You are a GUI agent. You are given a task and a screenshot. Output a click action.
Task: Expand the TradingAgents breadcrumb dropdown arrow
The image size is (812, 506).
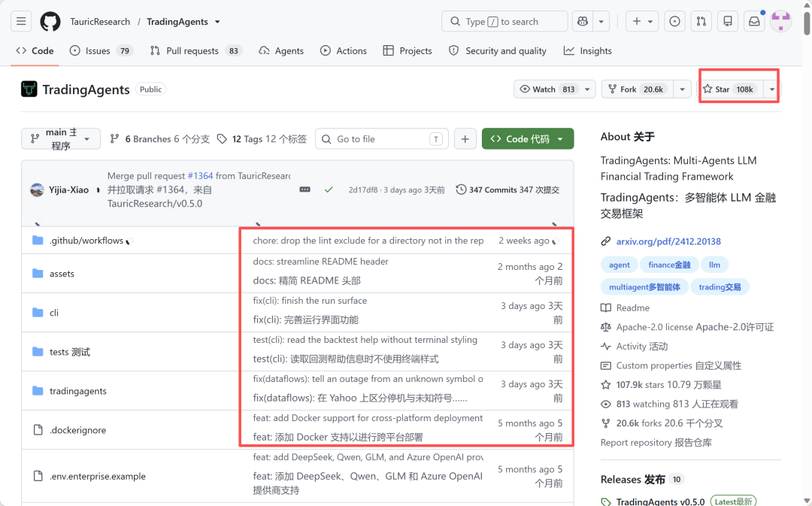tap(217, 22)
